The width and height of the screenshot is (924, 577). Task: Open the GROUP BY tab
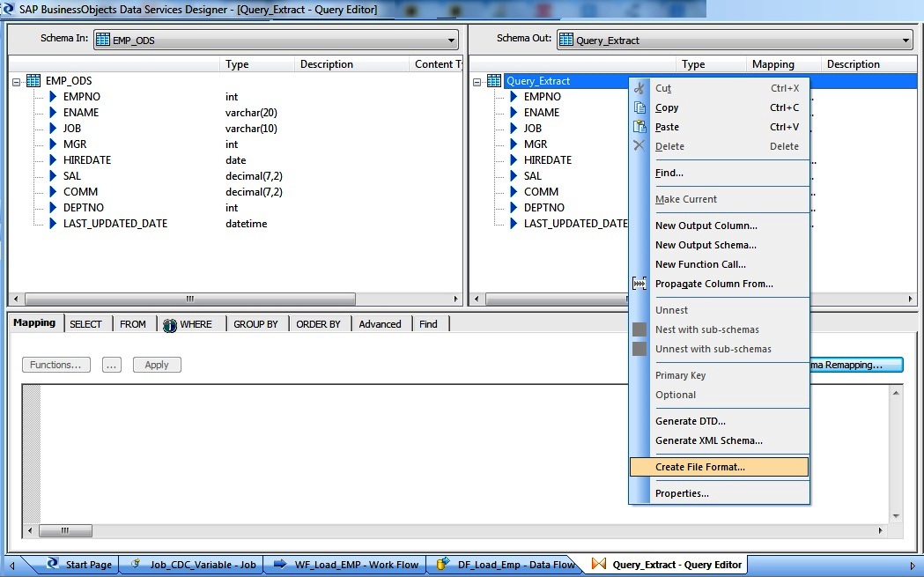[255, 324]
